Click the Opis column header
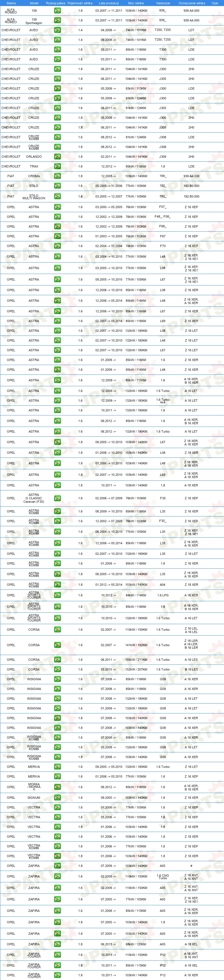Screen dimensions: 224x980 (215, 3)
